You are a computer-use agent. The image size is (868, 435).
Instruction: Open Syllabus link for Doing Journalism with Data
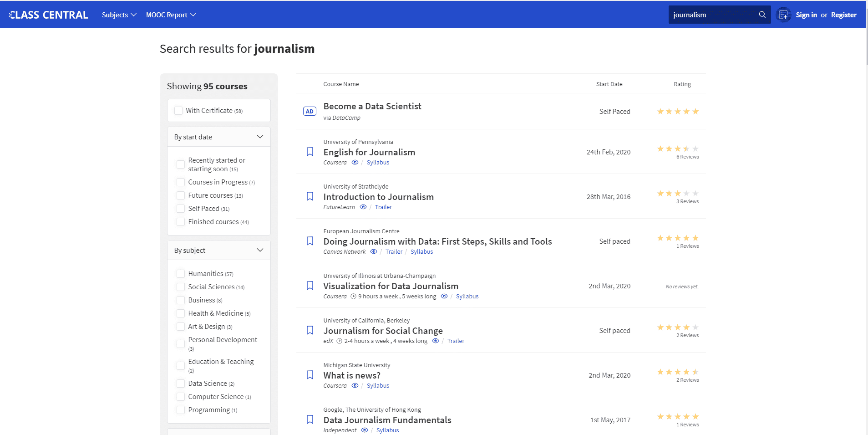(421, 251)
